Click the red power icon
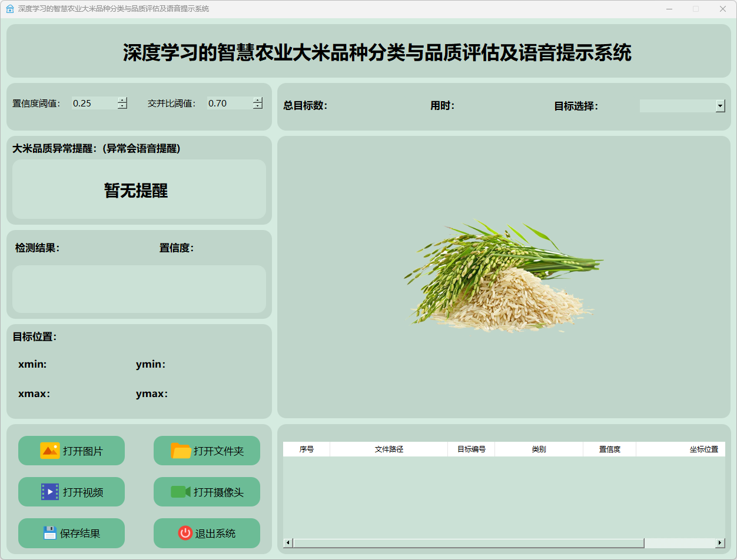Image resolution: width=737 pixels, height=560 pixels. pos(185,533)
